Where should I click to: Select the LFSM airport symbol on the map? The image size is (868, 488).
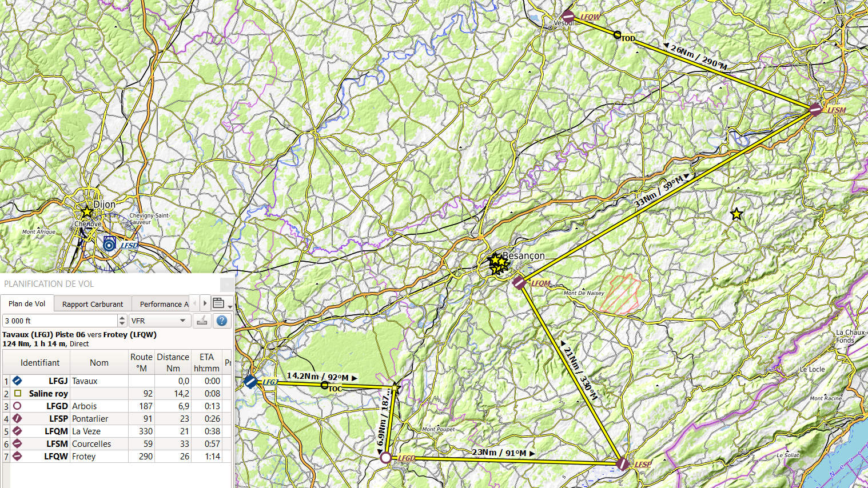(x=816, y=109)
